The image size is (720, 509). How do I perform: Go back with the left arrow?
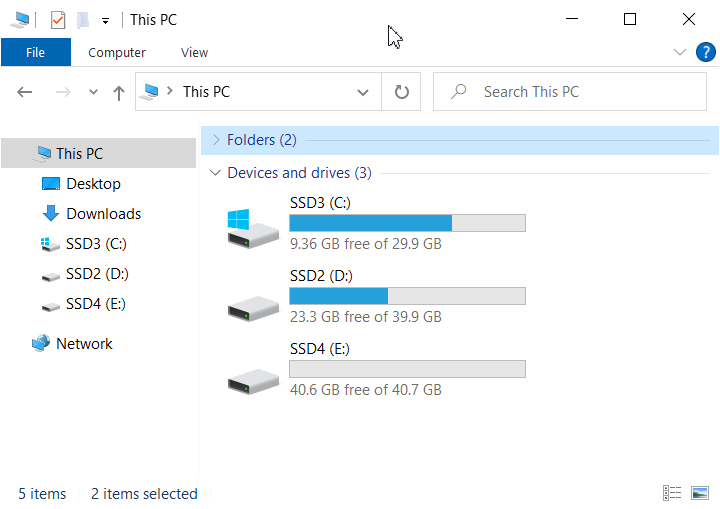coord(24,92)
